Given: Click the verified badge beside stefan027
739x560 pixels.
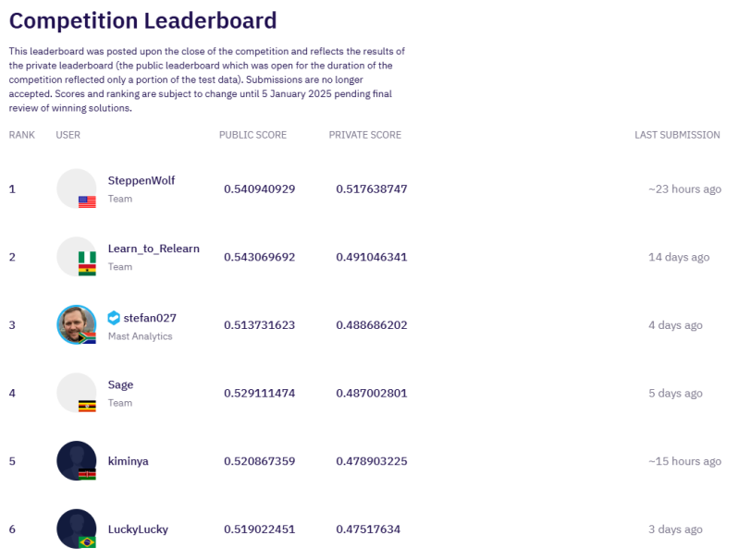Looking at the screenshot, I should point(114,318).
